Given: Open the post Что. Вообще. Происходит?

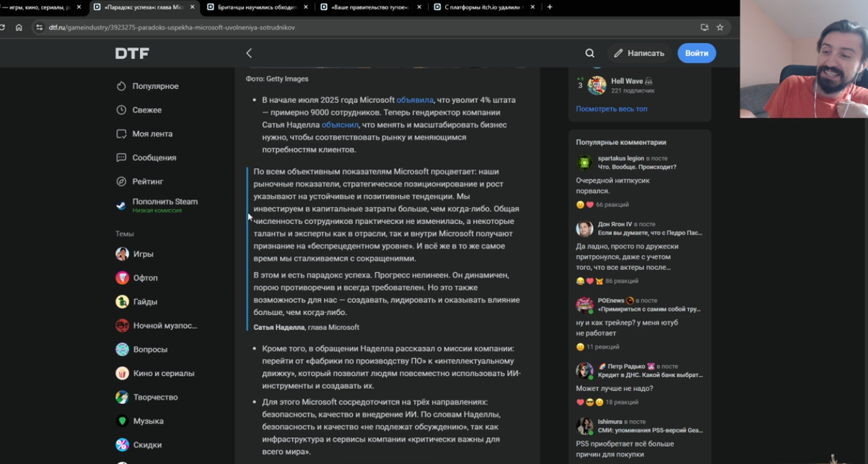Looking at the screenshot, I should click(x=637, y=167).
